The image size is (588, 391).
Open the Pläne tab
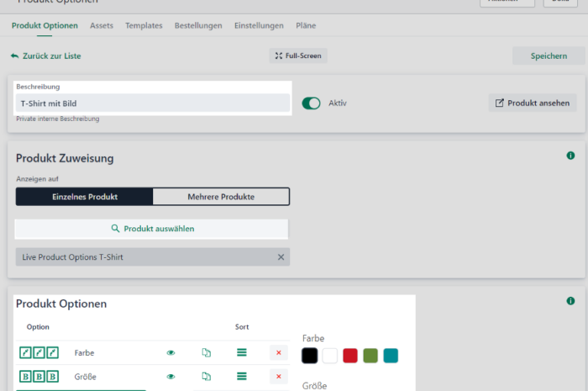click(x=306, y=25)
